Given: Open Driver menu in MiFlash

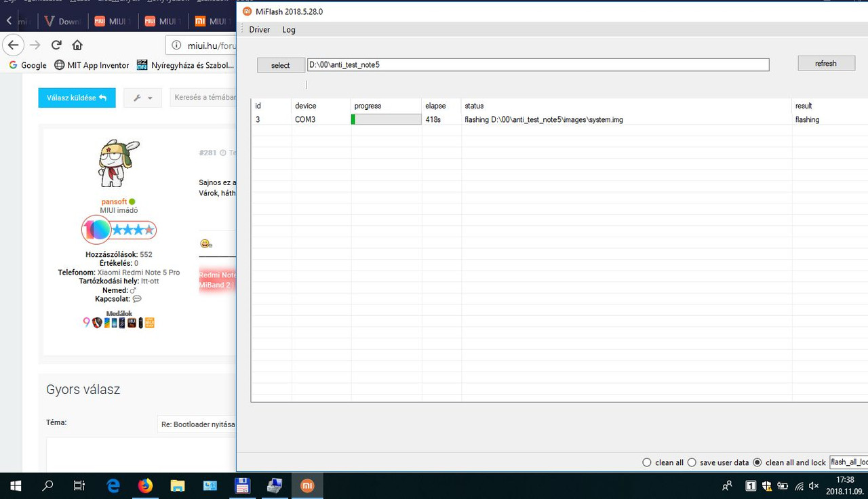Looking at the screenshot, I should pyautogui.click(x=260, y=30).
